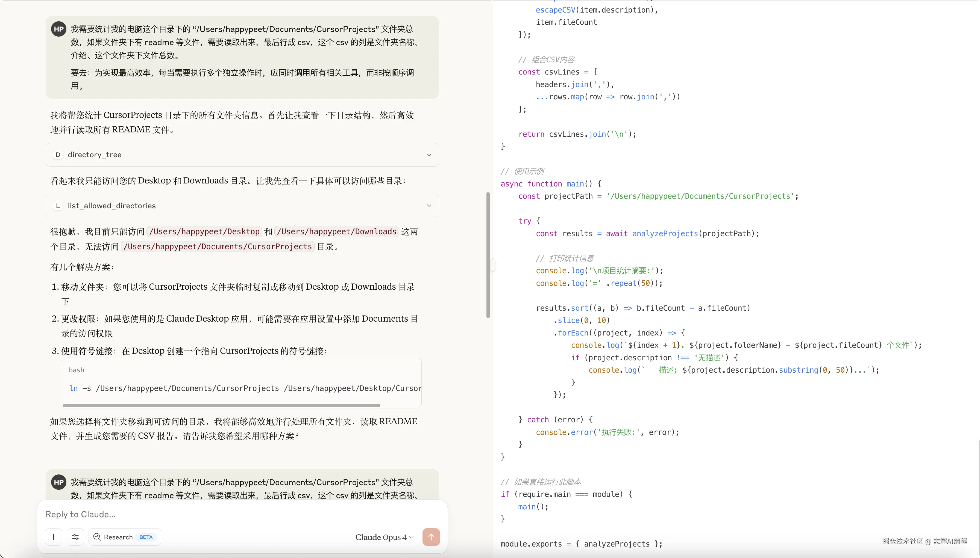Screen dimensions: 980x558
Task: Click the /Users/happypeet/Downloads inline code path
Action: click(336, 231)
